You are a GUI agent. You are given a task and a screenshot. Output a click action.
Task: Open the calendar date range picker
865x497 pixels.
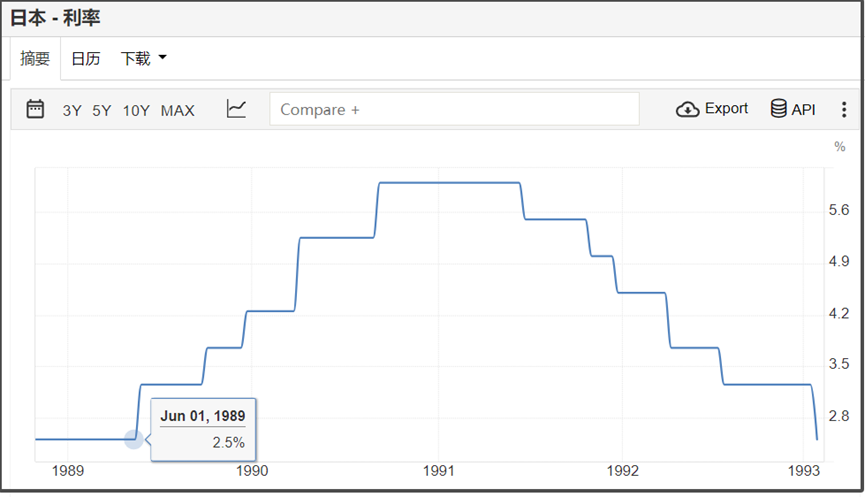(x=35, y=109)
